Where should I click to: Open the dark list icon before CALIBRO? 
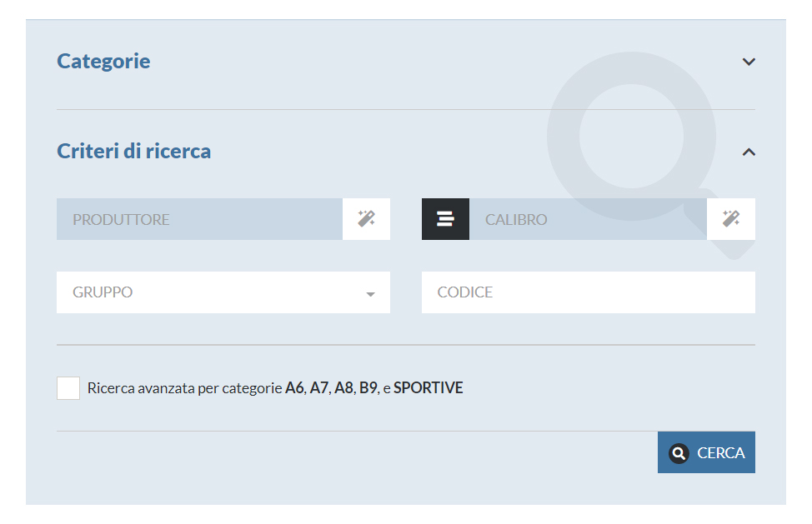pyautogui.click(x=445, y=219)
